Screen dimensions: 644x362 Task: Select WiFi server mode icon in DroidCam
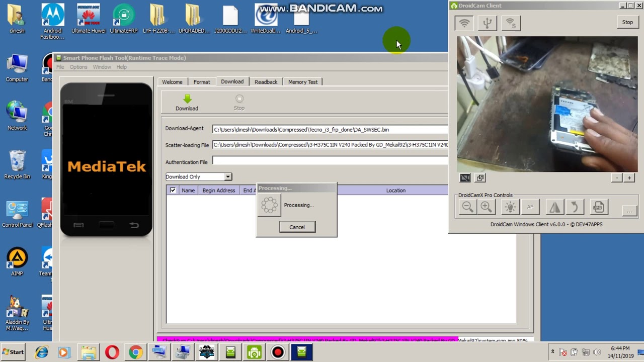coord(511,23)
